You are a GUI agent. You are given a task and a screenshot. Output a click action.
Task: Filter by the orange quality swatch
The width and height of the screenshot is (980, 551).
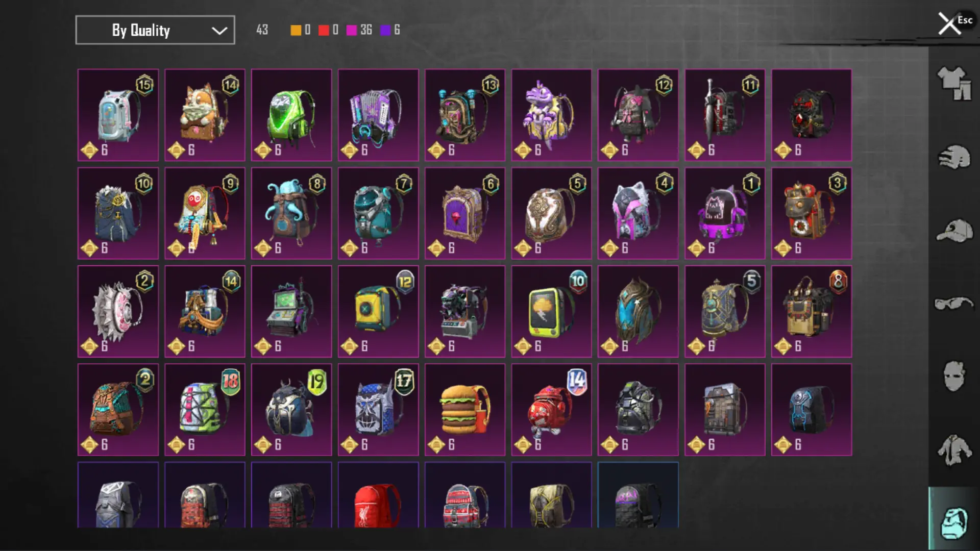coord(296,30)
